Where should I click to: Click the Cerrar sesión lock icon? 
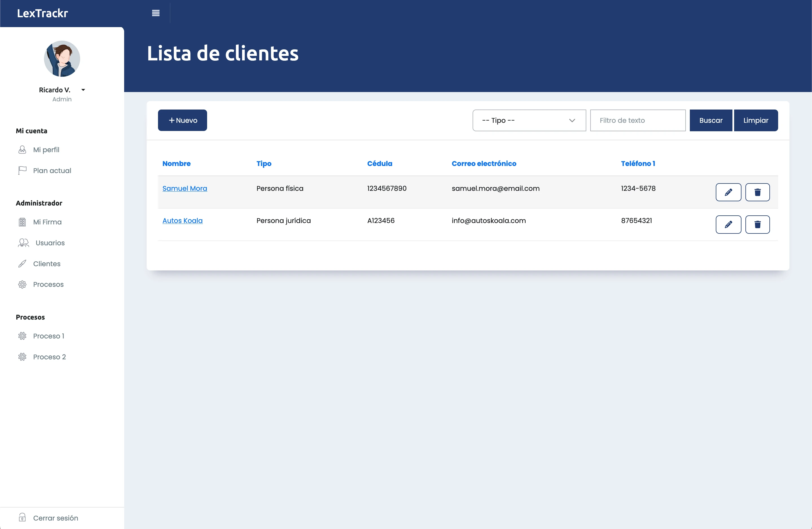22,517
